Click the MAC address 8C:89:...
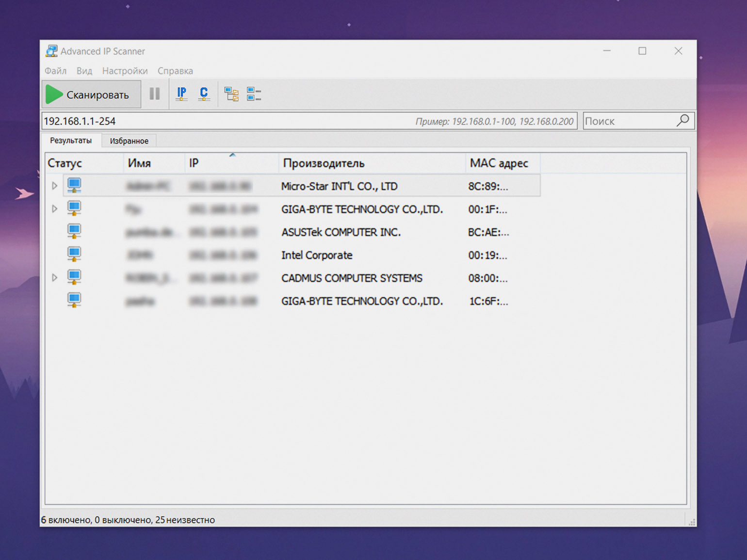 click(x=488, y=186)
